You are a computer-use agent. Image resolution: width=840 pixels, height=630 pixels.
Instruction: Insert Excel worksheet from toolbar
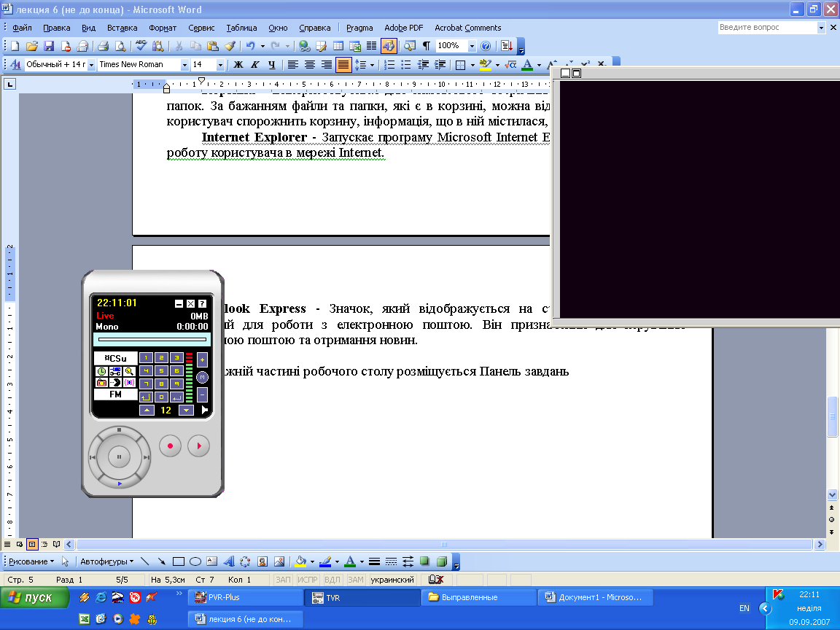pos(354,46)
